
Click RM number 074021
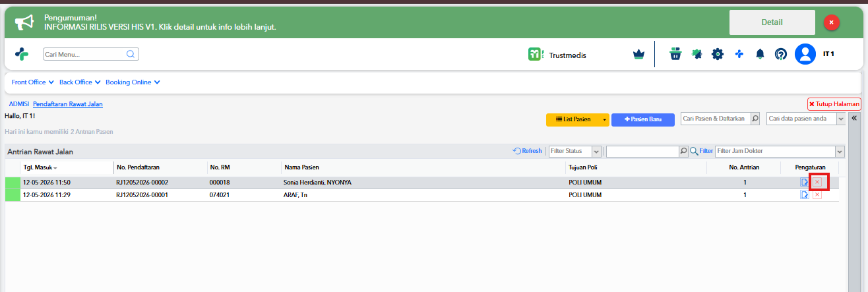point(219,195)
